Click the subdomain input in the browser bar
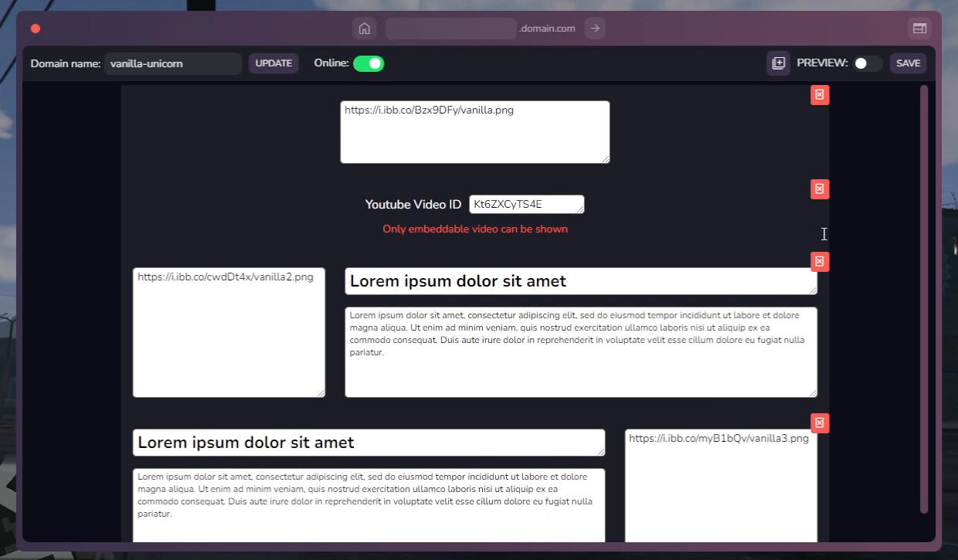The width and height of the screenshot is (958, 560). click(451, 28)
